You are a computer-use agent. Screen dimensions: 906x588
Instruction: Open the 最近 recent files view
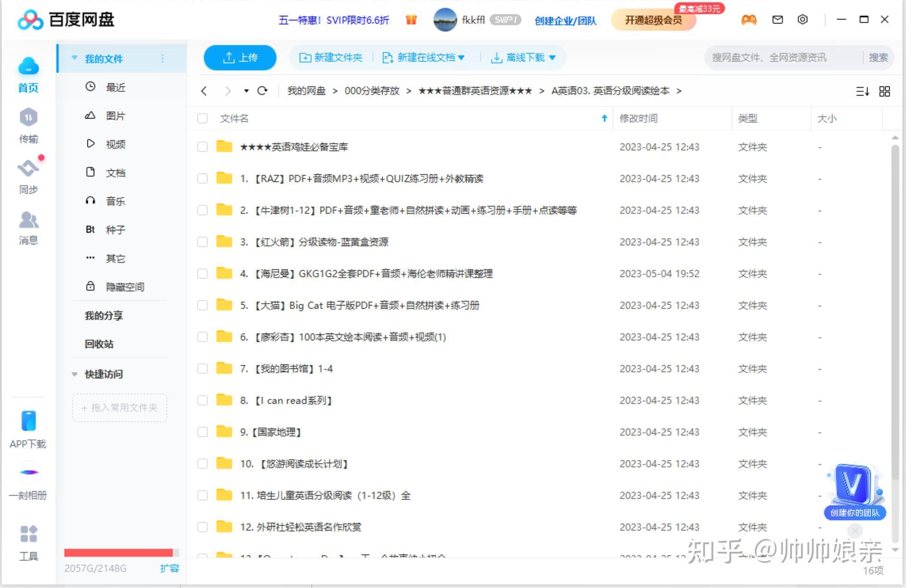point(116,87)
